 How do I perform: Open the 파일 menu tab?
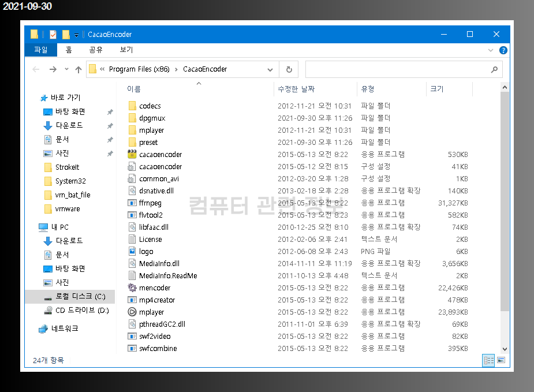click(x=41, y=50)
